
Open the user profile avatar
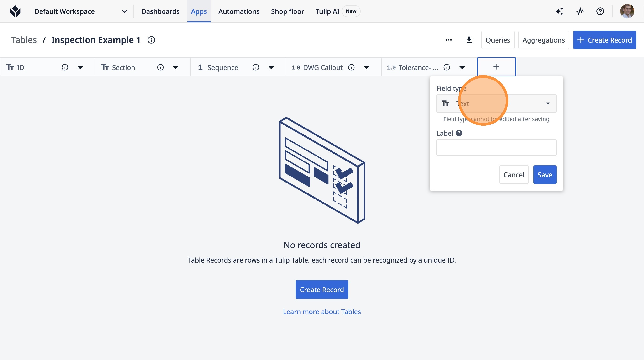click(x=627, y=11)
